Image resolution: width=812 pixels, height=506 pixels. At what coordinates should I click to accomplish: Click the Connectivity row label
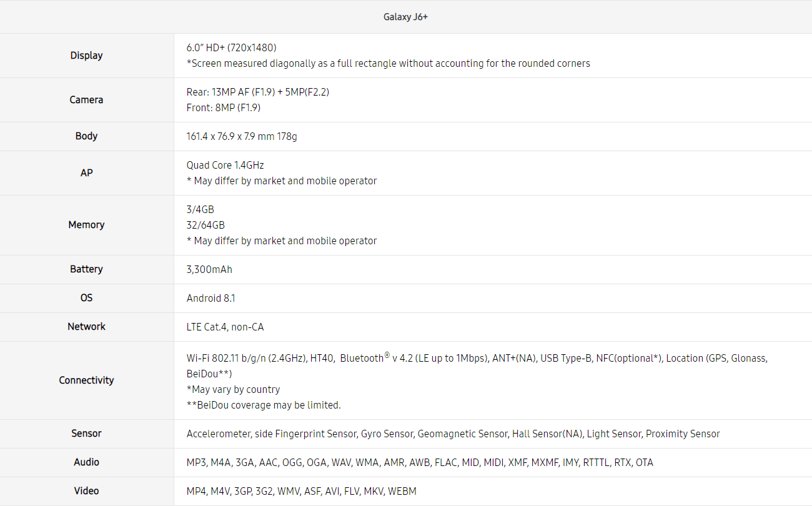point(86,380)
